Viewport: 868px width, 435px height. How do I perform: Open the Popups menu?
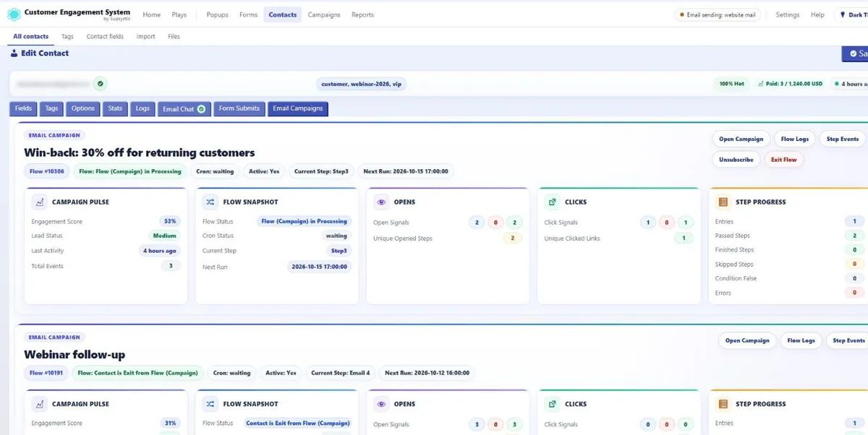(x=217, y=14)
